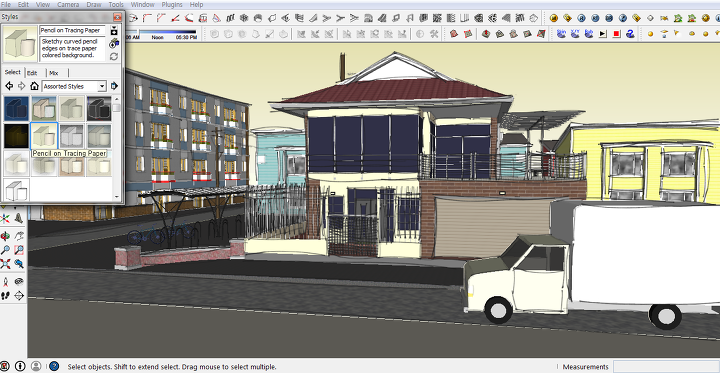Select the Walk footprints tool
Viewport: 720px width, 373px height.
click(x=6, y=296)
